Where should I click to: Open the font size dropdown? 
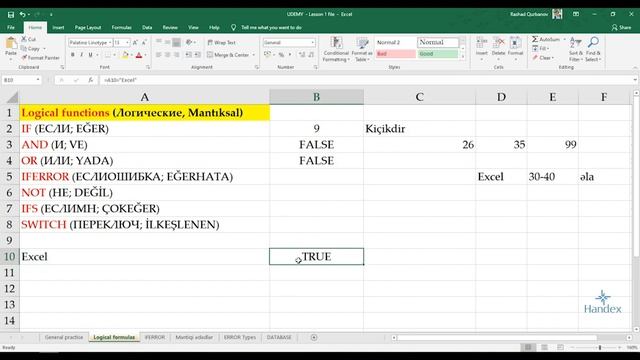click(x=127, y=42)
